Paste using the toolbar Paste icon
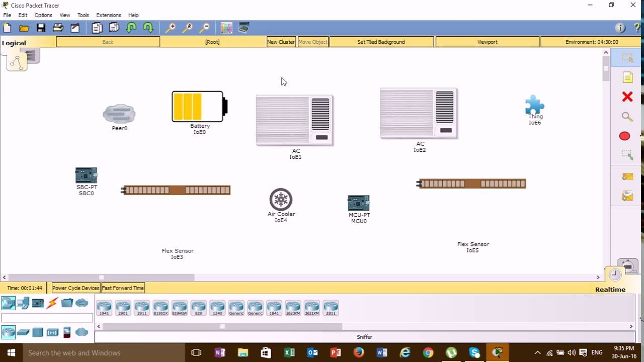This screenshot has height=362, width=644. click(114, 28)
